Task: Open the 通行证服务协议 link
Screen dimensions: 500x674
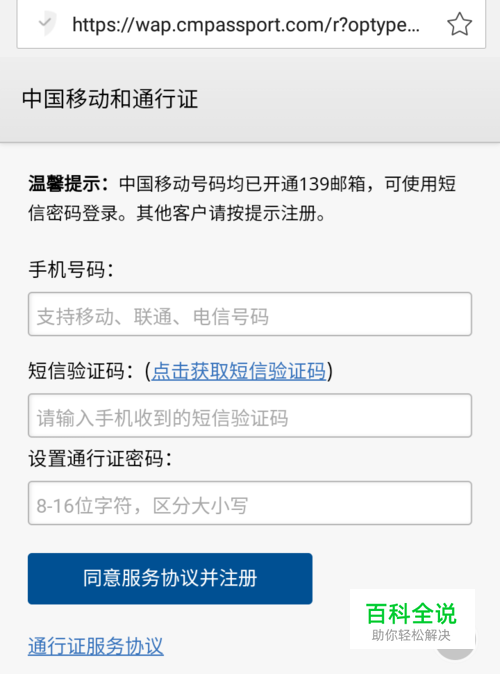Action: click(x=95, y=646)
